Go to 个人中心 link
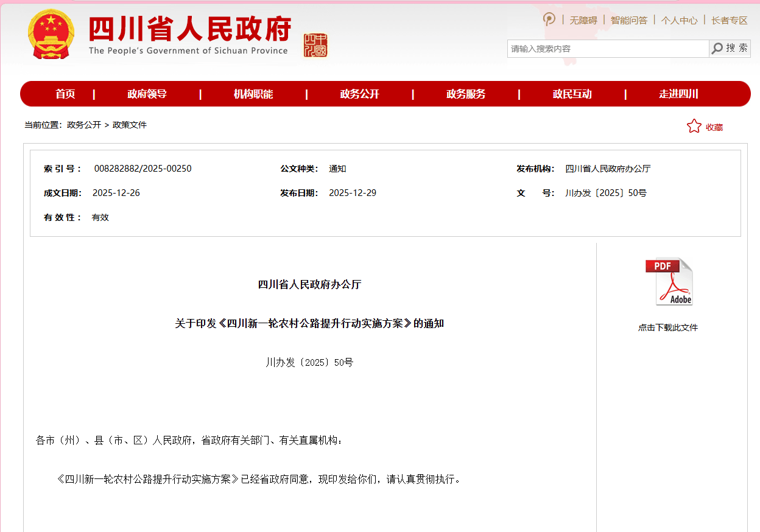 679,20
